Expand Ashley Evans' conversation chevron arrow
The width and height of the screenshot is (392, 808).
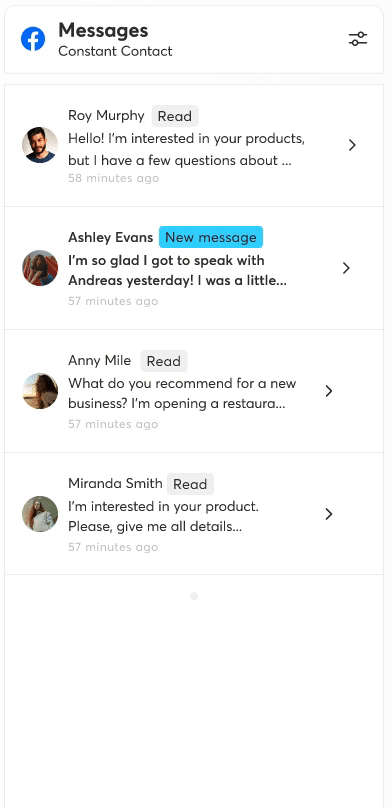pos(346,268)
